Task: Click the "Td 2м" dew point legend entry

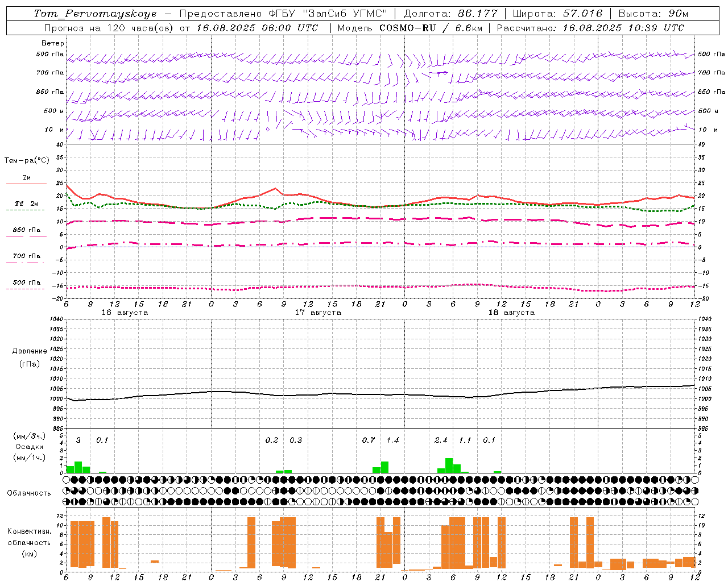Action: (27, 203)
